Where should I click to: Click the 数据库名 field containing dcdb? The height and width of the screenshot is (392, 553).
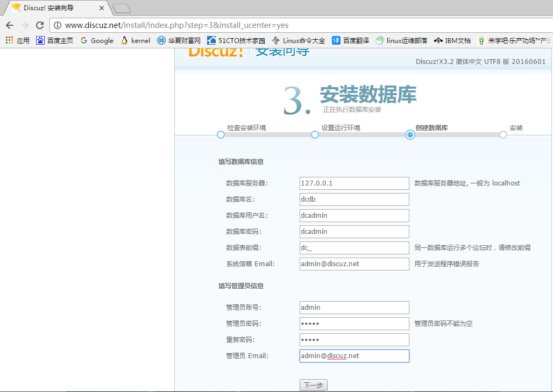[x=355, y=199]
